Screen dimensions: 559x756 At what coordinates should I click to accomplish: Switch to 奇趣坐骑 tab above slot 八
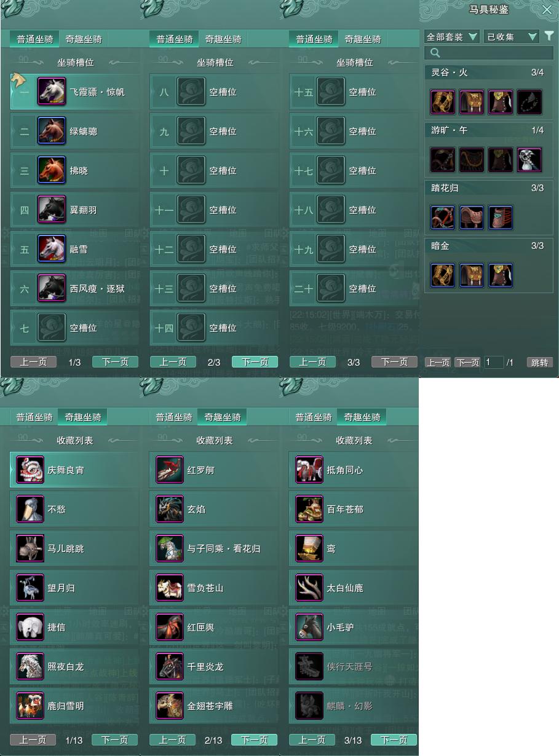click(x=223, y=39)
